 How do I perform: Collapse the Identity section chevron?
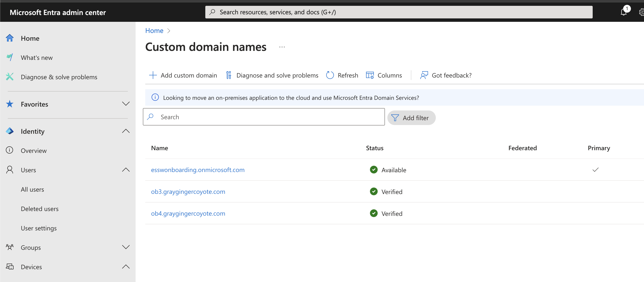[x=125, y=131]
